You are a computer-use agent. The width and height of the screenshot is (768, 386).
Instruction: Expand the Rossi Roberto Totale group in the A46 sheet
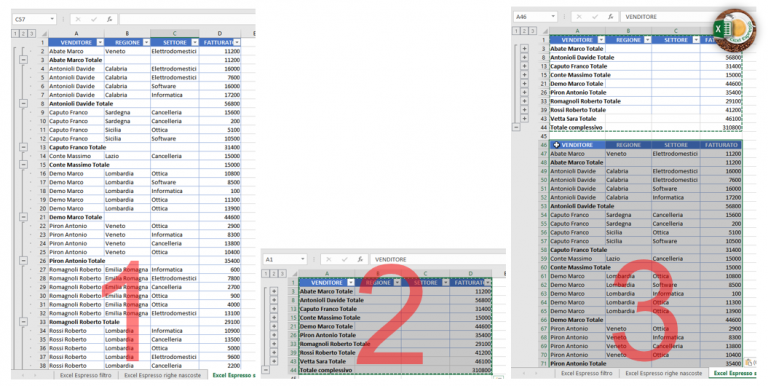pyautogui.click(x=524, y=110)
